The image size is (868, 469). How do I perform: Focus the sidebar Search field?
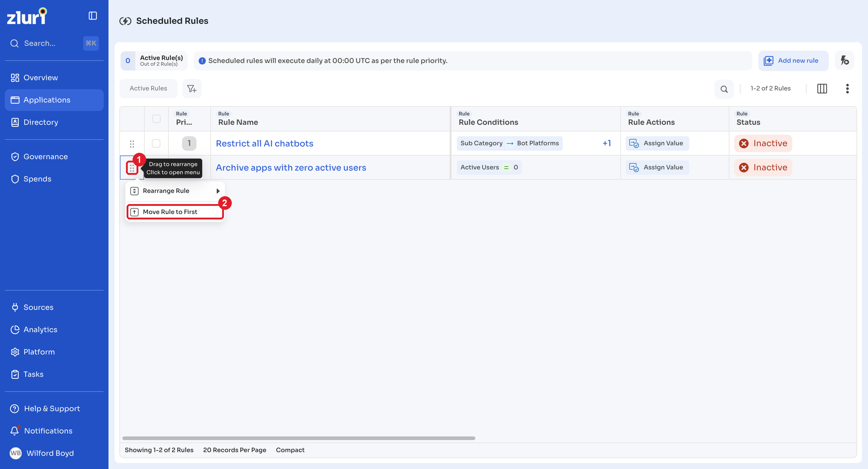pyautogui.click(x=54, y=43)
